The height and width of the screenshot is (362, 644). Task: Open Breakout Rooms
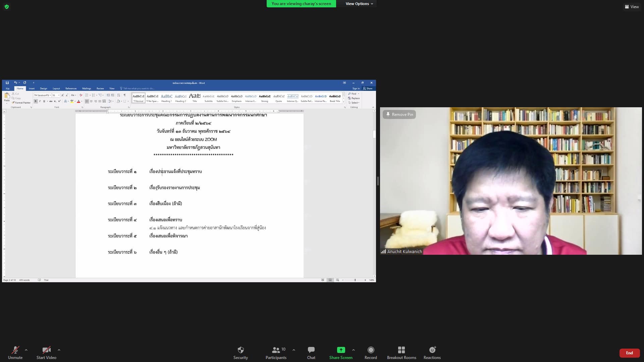(x=401, y=353)
